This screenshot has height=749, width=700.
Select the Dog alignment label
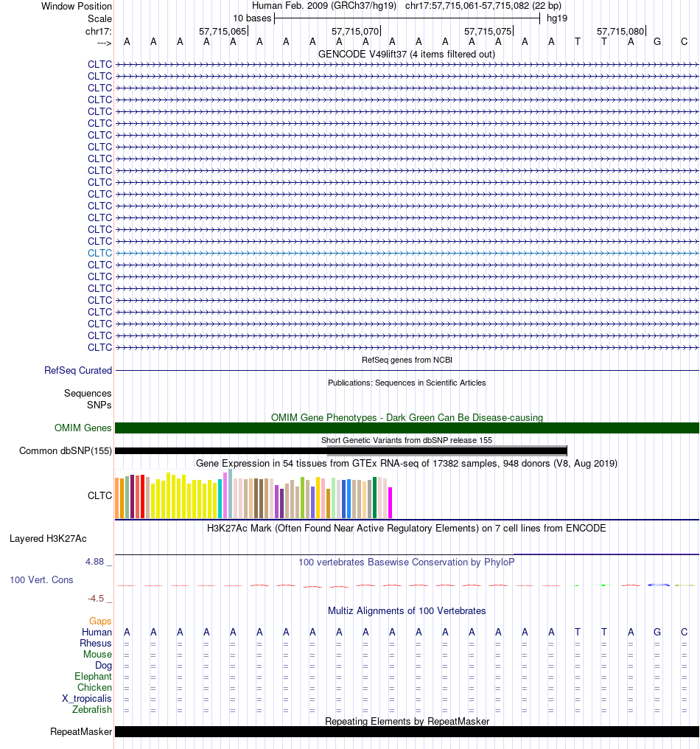coord(103,665)
